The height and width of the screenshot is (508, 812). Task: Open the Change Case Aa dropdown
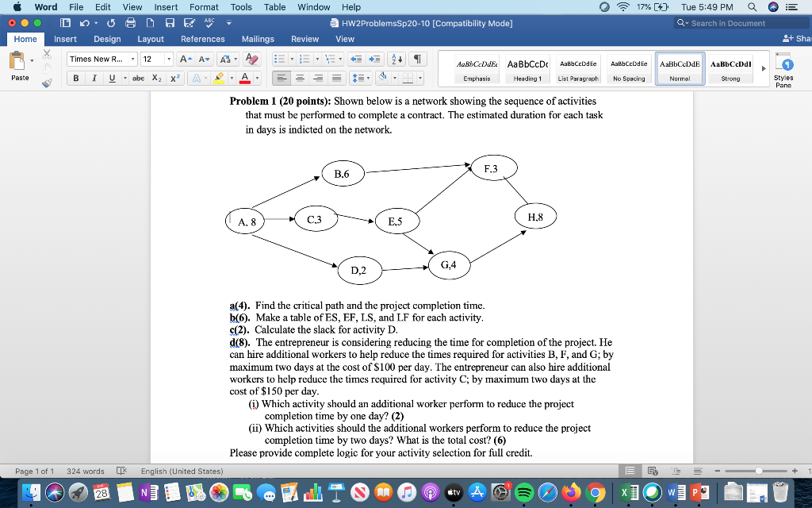[x=228, y=59]
